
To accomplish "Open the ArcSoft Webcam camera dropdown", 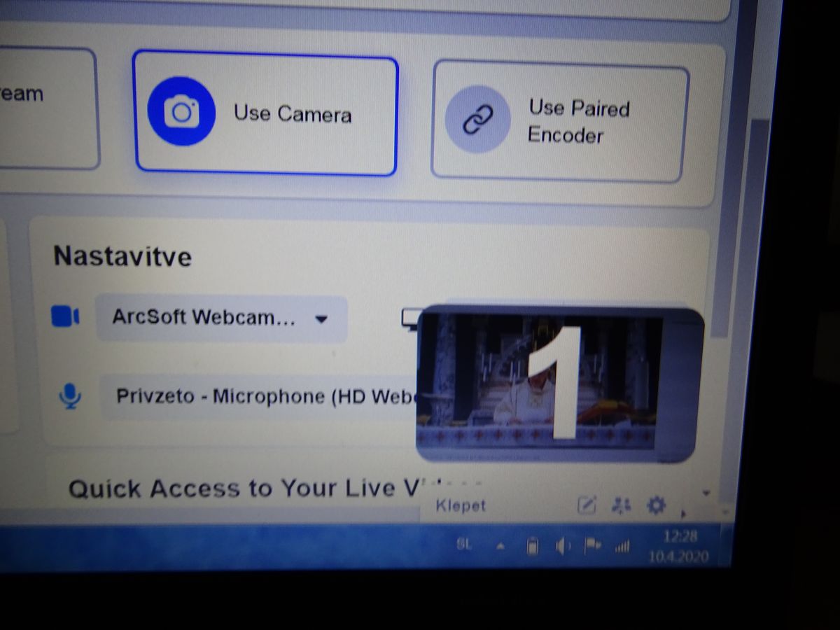I will 221,318.
